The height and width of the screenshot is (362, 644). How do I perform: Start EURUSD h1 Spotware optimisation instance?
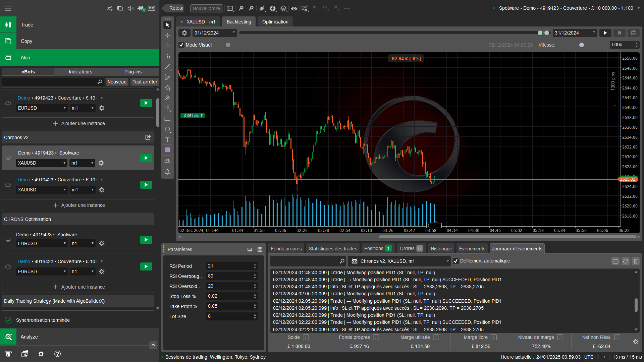pyautogui.click(x=146, y=240)
